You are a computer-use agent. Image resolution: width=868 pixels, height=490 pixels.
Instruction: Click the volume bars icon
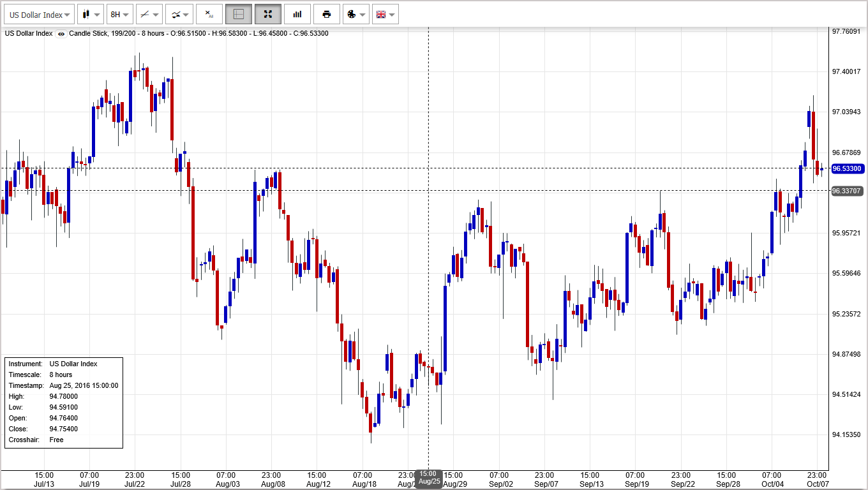tap(297, 14)
